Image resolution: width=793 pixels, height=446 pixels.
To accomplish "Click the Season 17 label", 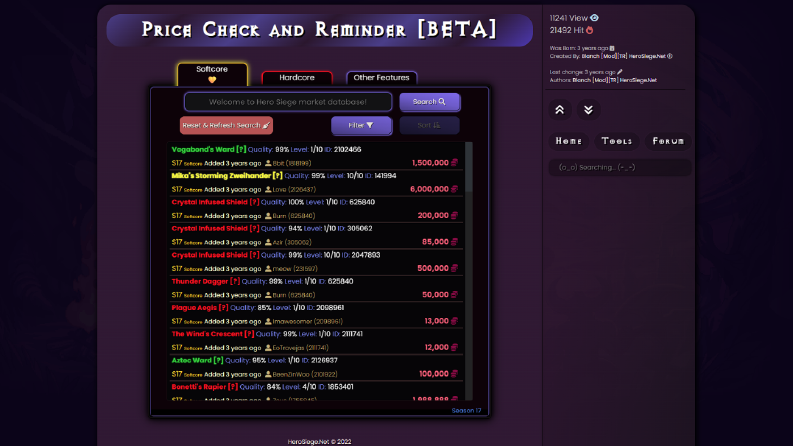I will [466, 411].
